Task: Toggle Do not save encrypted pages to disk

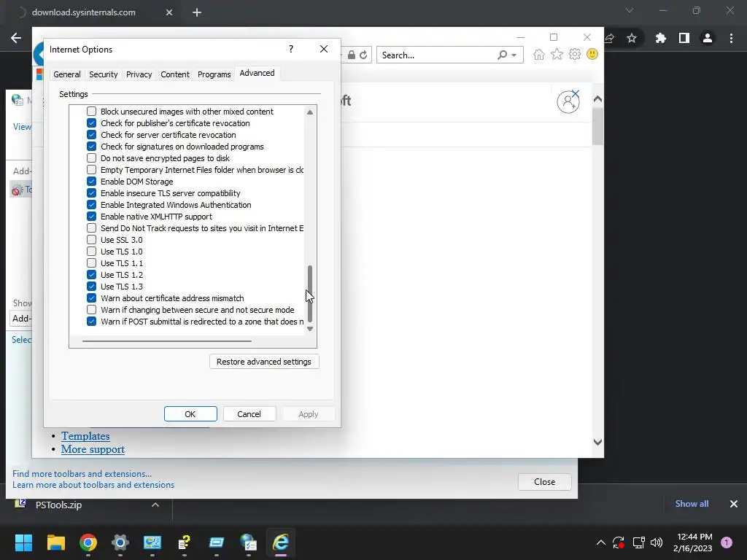Action: tap(91, 158)
